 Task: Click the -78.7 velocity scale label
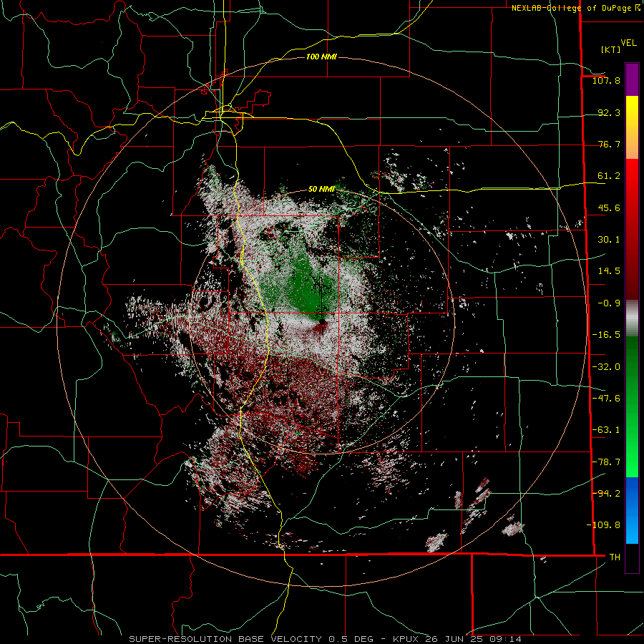(606, 462)
